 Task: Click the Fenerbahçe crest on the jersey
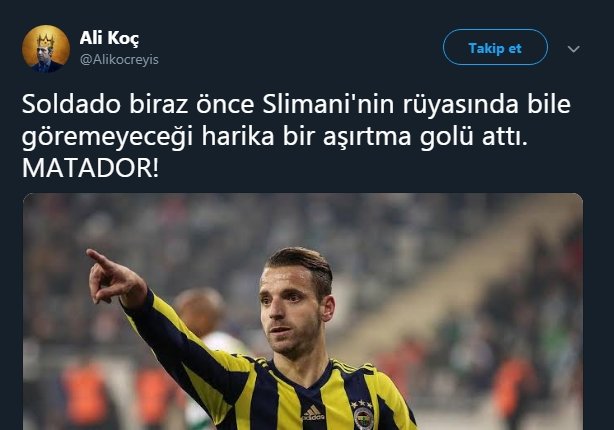pos(363,418)
